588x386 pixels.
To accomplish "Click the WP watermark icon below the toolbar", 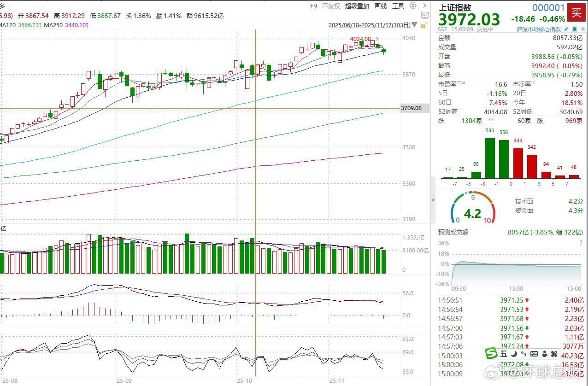I will (425, 15).
